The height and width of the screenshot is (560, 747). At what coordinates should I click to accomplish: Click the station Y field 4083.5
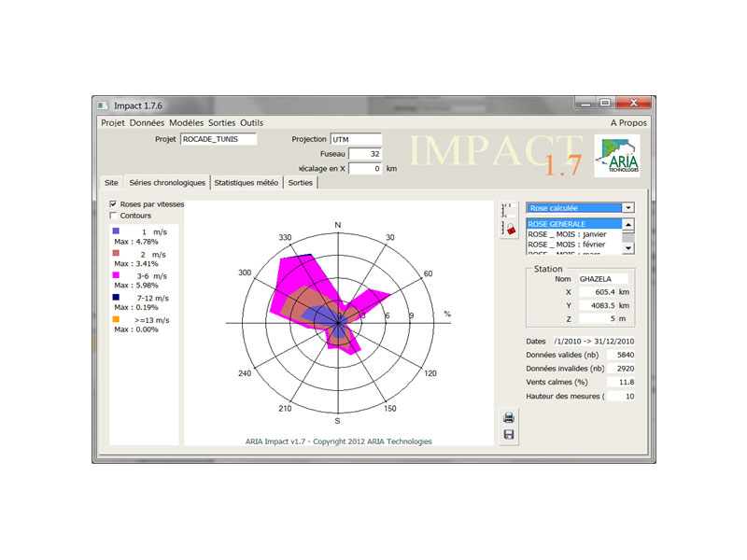[598, 305]
